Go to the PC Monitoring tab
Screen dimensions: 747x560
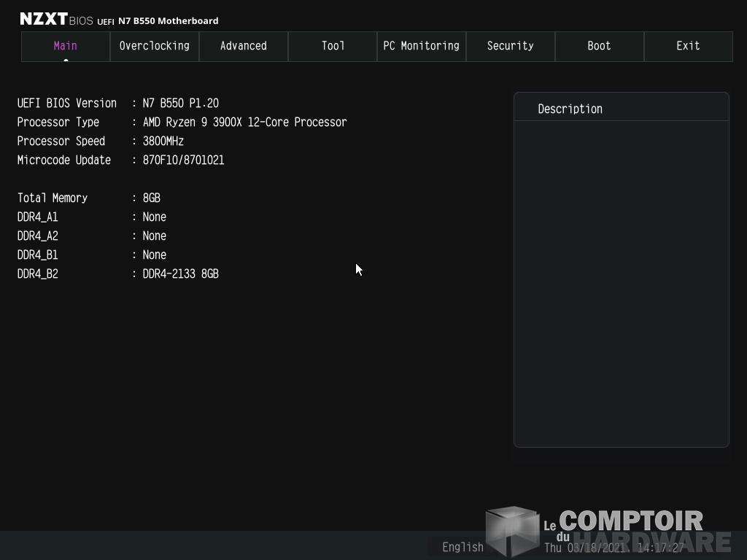click(x=422, y=46)
